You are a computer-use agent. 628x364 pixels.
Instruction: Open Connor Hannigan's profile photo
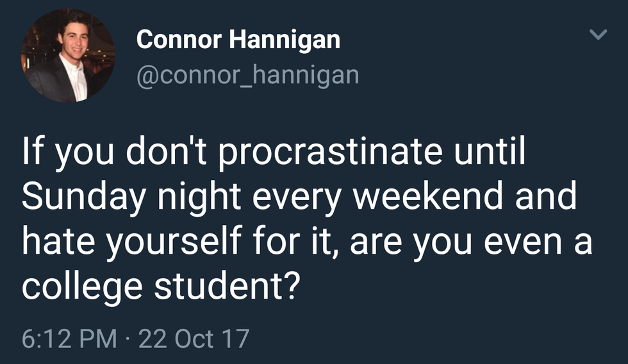coord(68,55)
